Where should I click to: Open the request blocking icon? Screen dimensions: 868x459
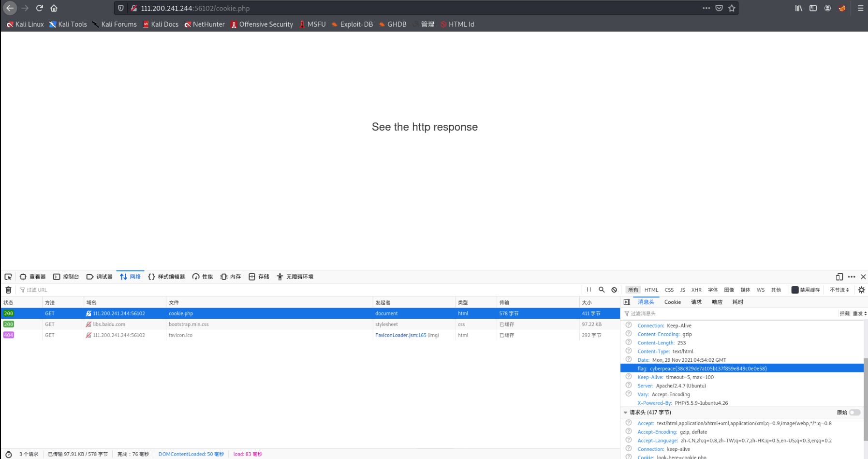(614, 290)
